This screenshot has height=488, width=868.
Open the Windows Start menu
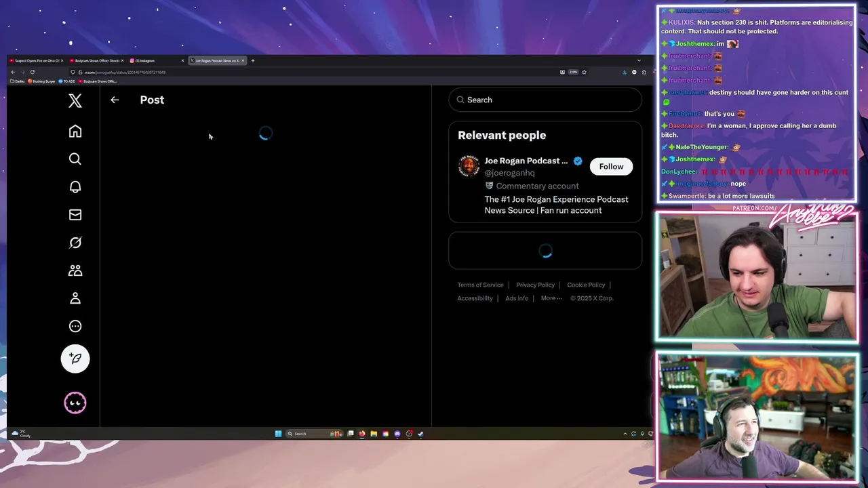[x=278, y=434]
